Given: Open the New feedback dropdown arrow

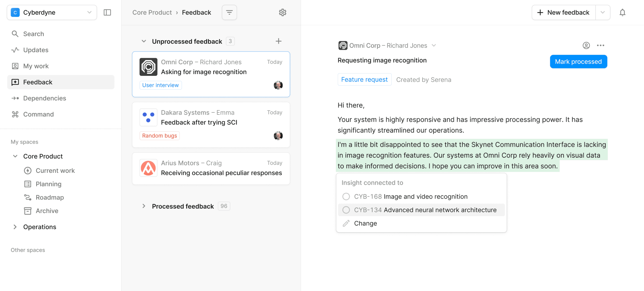Looking at the screenshot, I should [x=602, y=12].
